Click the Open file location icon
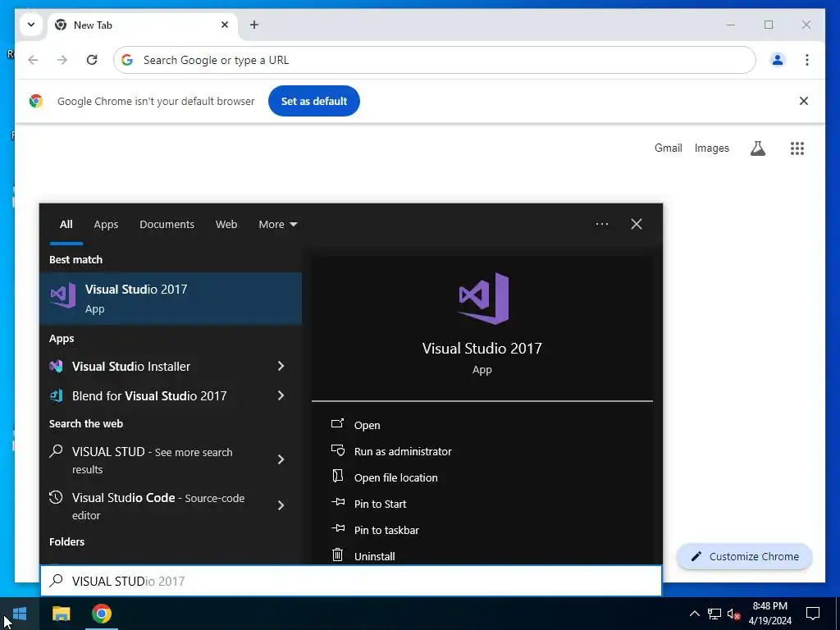The height and width of the screenshot is (630, 840). [337, 476]
